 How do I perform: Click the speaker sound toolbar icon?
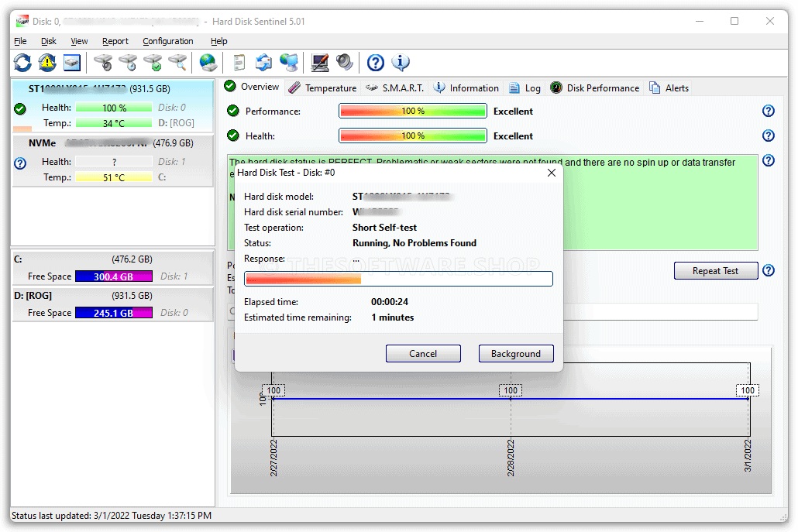[x=345, y=63]
